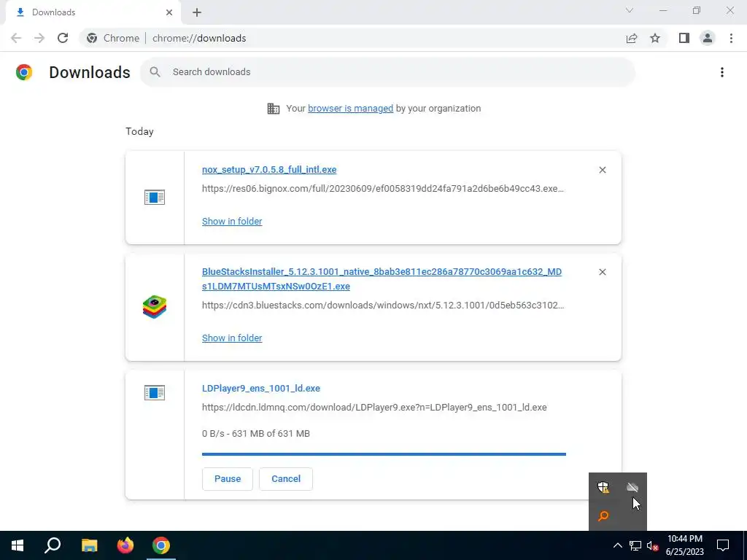This screenshot has height=560, width=747.
Task: Click the cdn3.bluestacks.com source URL
Action: pos(383,306)
